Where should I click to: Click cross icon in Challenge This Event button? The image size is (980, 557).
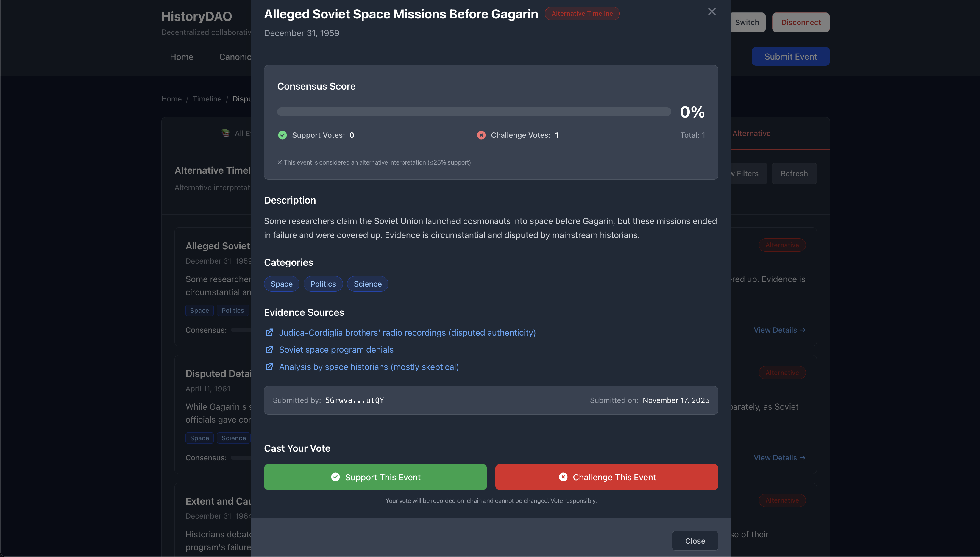pos(563,477)
